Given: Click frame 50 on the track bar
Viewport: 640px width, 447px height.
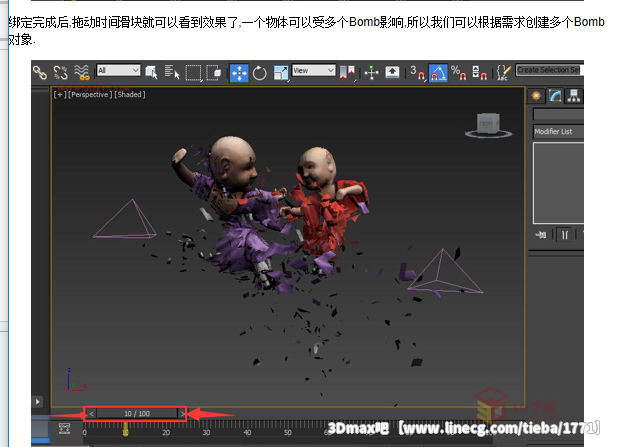Looking at the screenshot, I should [x=287, y=433].
